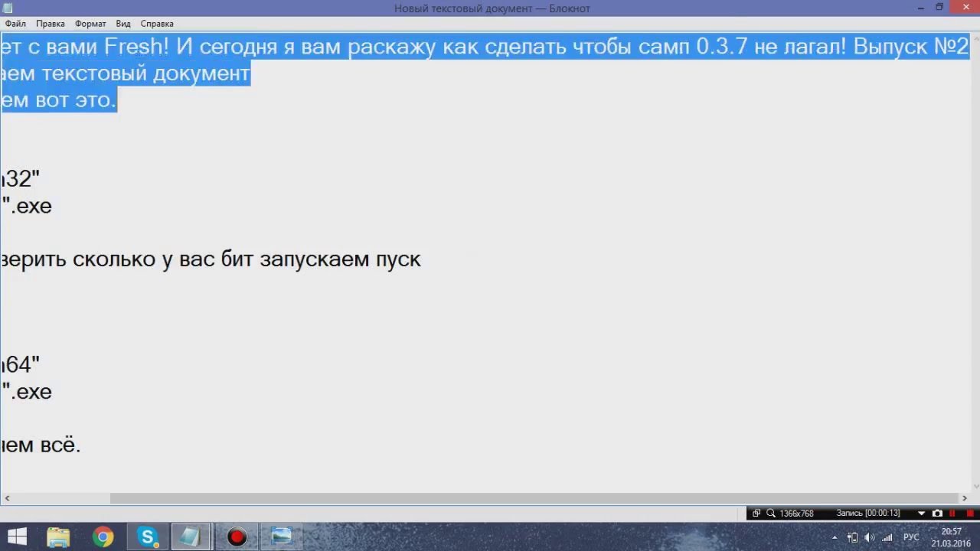
Task: Open the Формат menu
Action: [x=90, y=24]
